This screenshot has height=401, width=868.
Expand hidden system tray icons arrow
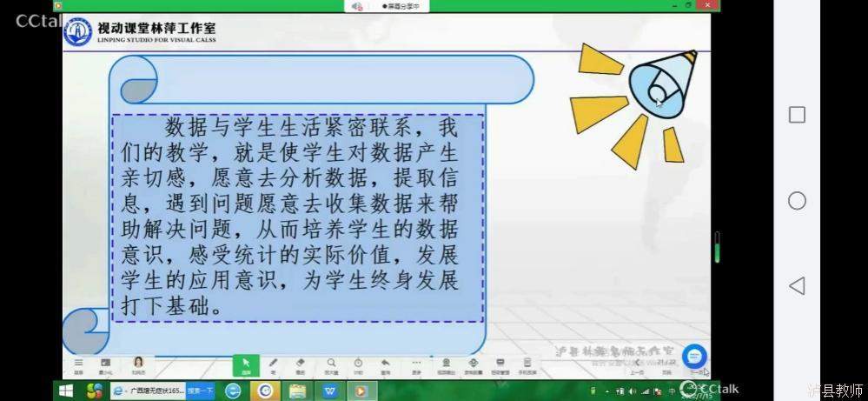click(x=608, y=391)
